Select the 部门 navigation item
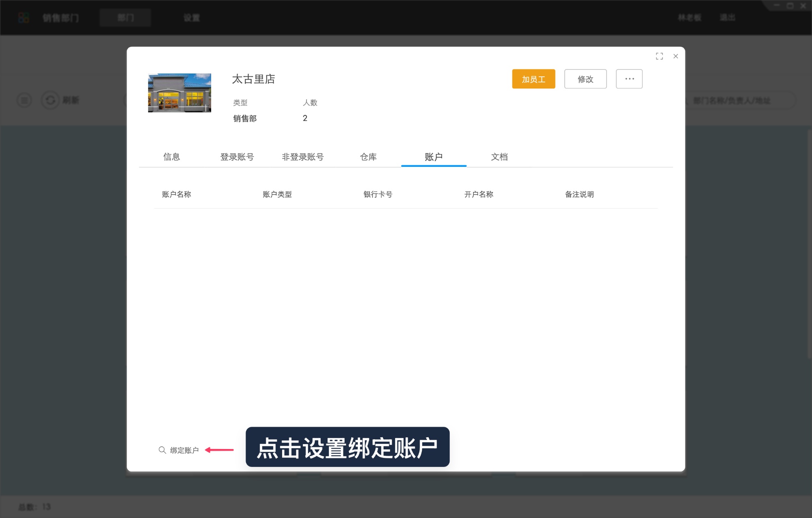Screen dimensions: 812x518 125,17
